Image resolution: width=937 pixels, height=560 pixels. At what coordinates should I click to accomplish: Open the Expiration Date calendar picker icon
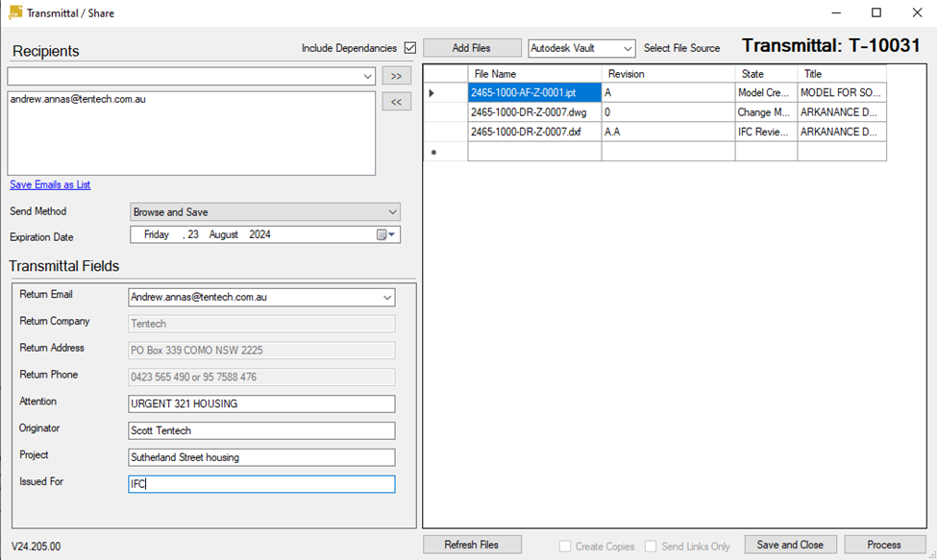386,234
